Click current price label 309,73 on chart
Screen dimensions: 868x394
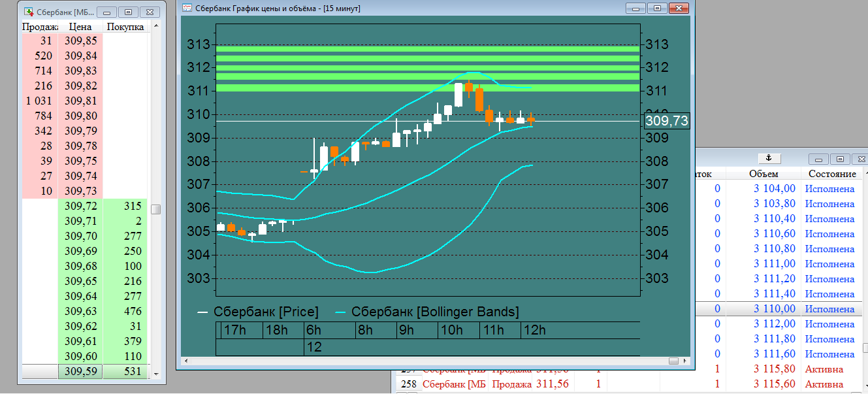pos(666,121)
